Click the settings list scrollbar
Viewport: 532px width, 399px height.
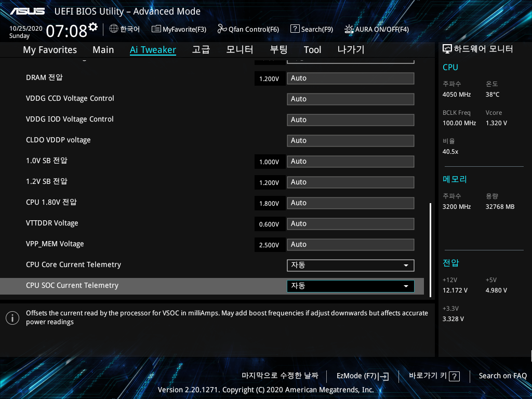tap(430, 250)
